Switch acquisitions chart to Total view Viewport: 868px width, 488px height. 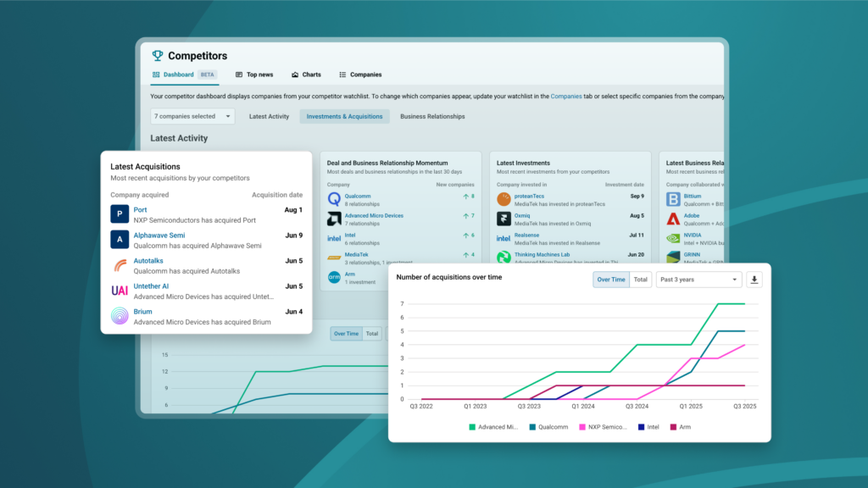[641, 280]
